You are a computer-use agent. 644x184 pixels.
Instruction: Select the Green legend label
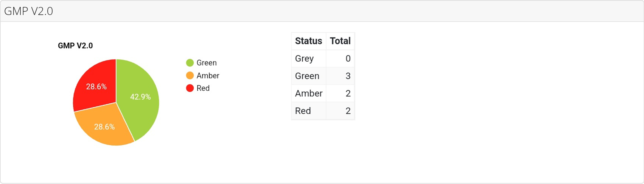(206, 63)
